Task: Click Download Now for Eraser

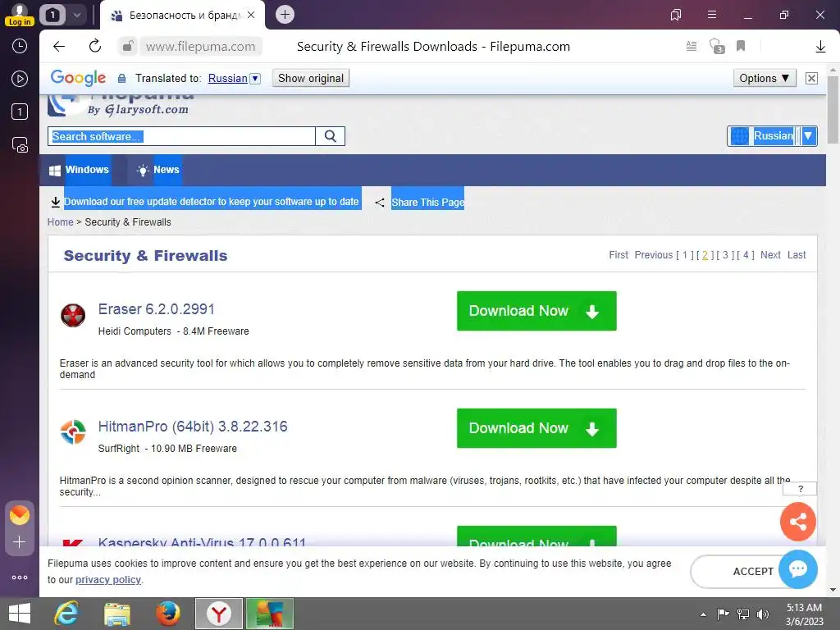Action: (x=536, y=311)
